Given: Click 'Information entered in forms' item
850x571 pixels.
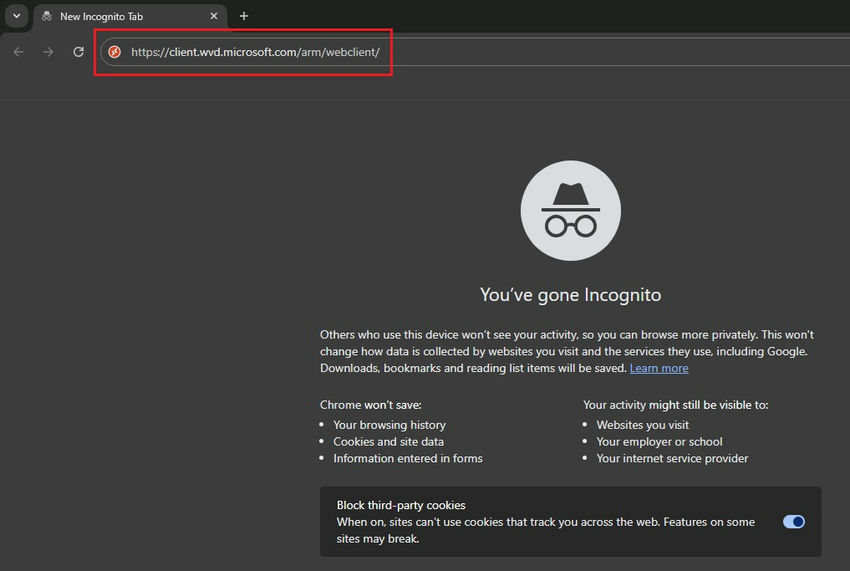Looking at the screenshot, I should [408, 459].
